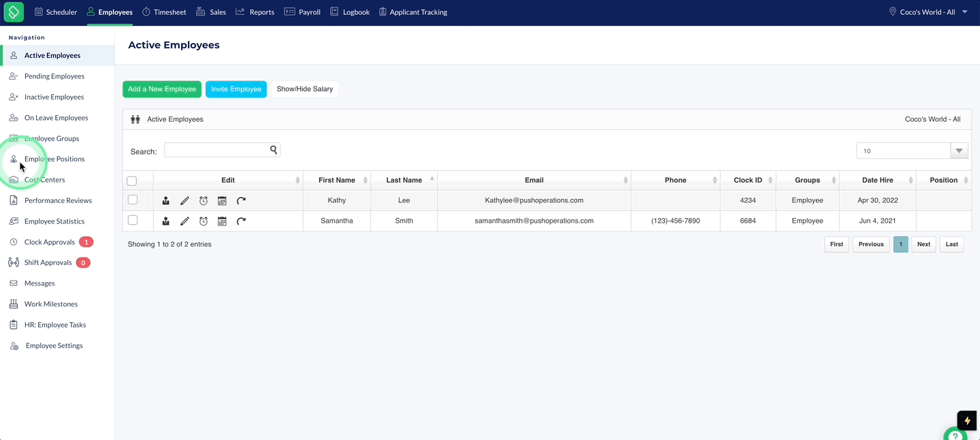Click Kathy Lee's curved arrow icon
The width and height of the screenshot is (980, 440).
pyautogui.click(x=241, y=200)
